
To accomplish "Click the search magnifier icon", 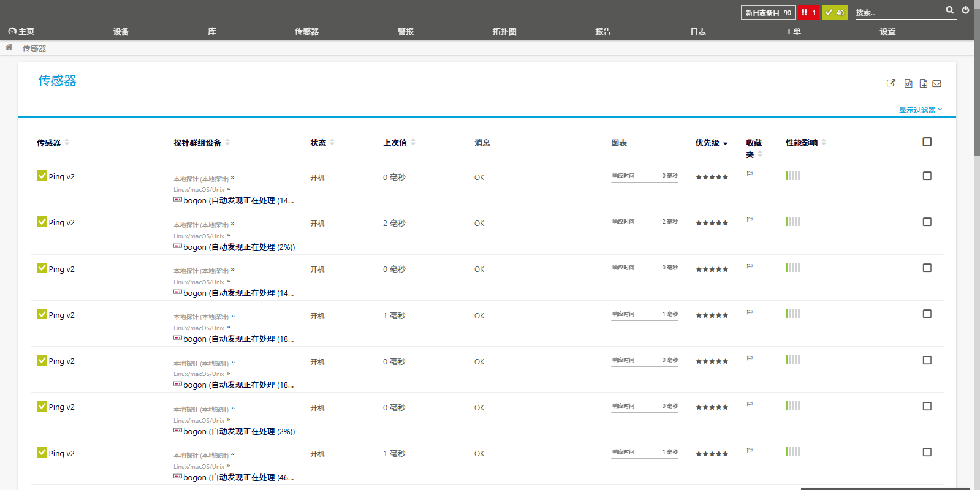I will pyautogui.click(x=949, y=10).
